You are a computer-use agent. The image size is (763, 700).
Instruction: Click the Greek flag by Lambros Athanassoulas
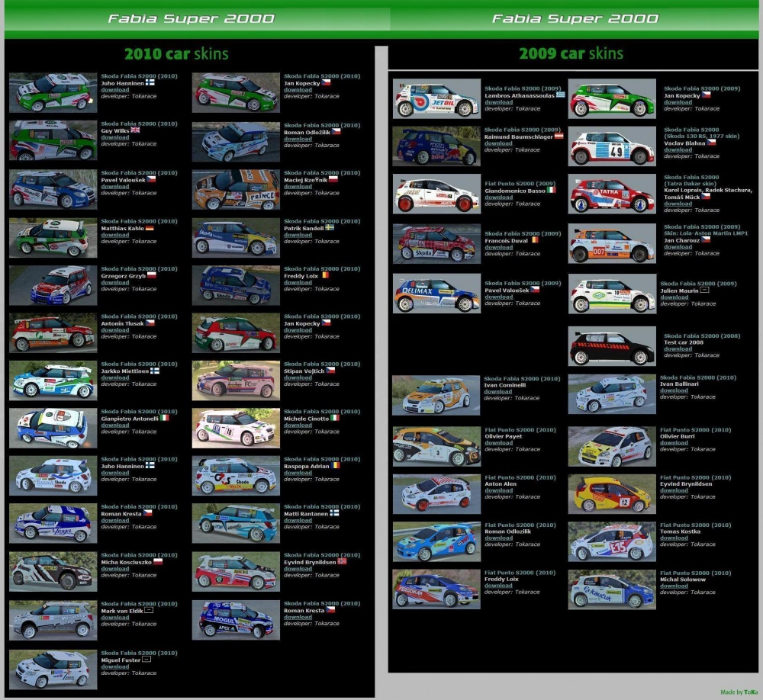(x=561, y=95)
